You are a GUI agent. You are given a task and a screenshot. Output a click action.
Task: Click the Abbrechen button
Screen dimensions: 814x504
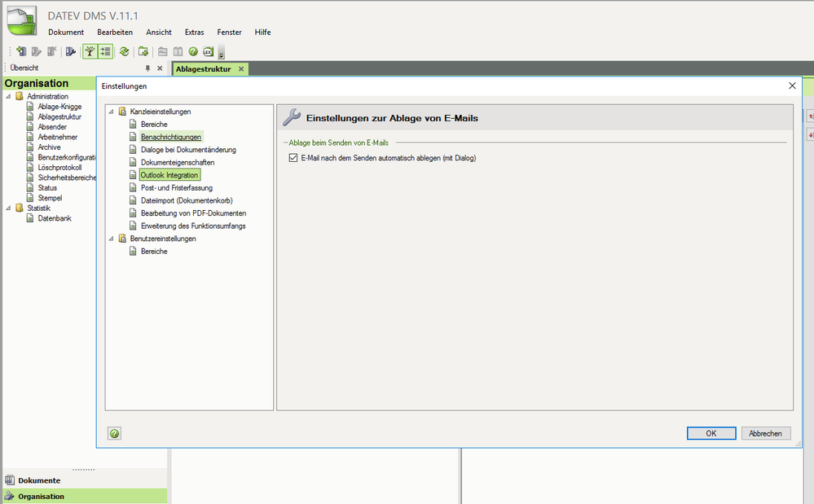[x=765, y=433]
